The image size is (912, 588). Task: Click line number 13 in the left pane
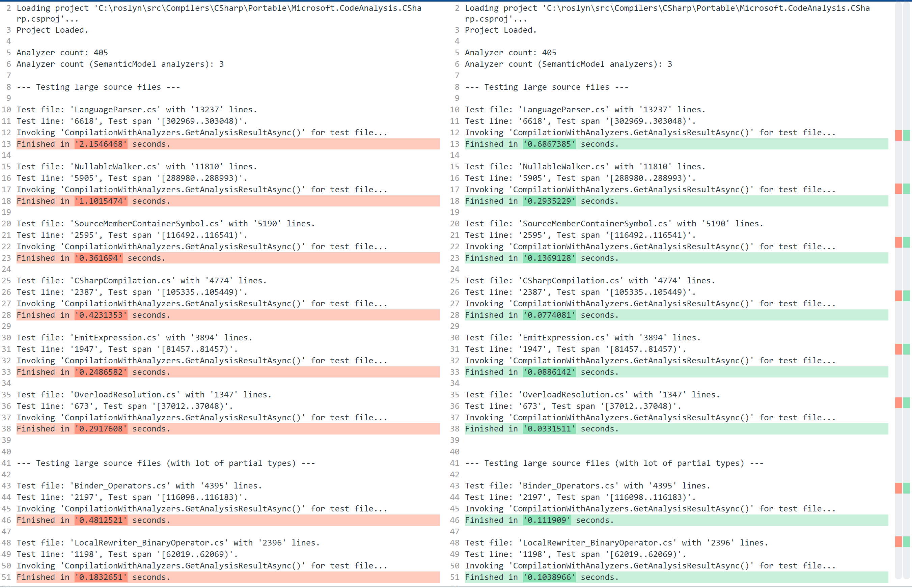6,144
